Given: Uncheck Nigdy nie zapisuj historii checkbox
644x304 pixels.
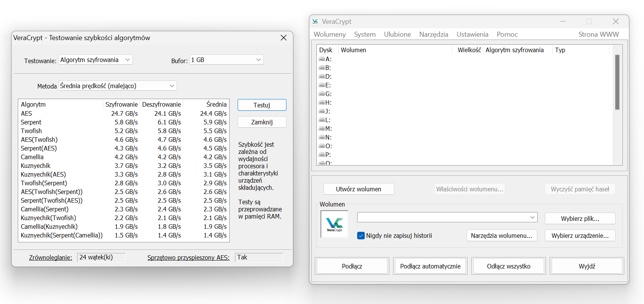Looking at the screenshot, I should coord(361,236).
